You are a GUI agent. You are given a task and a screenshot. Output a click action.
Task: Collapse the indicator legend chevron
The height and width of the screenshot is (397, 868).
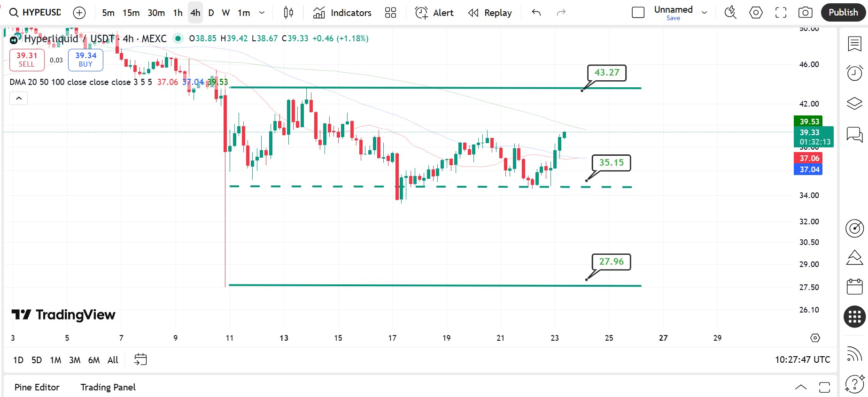(19, 98)
